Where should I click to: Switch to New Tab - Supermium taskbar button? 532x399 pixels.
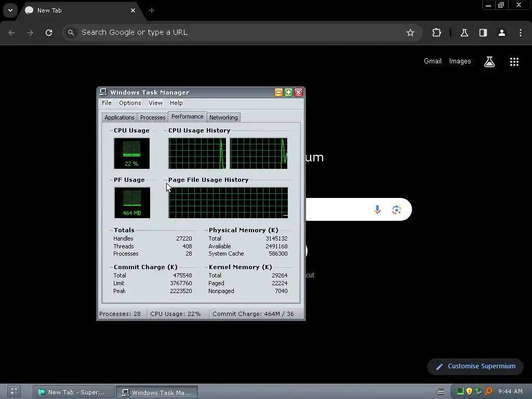point(73,392)
